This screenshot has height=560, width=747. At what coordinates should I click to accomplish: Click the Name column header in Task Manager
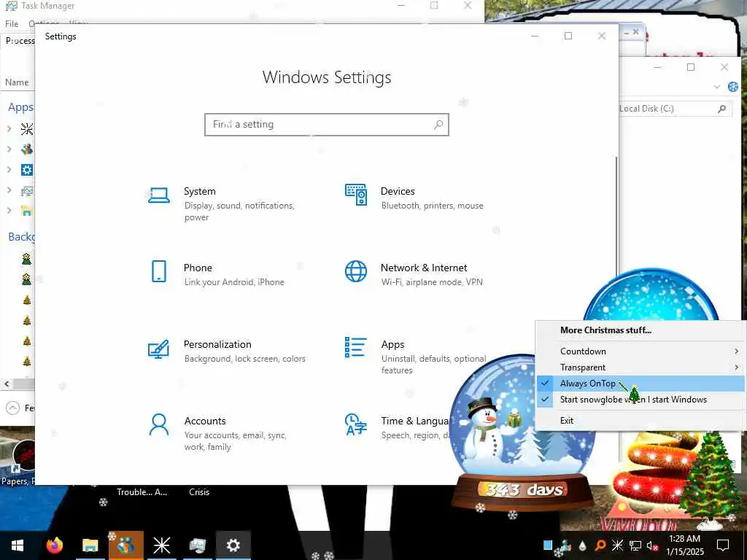17,82
